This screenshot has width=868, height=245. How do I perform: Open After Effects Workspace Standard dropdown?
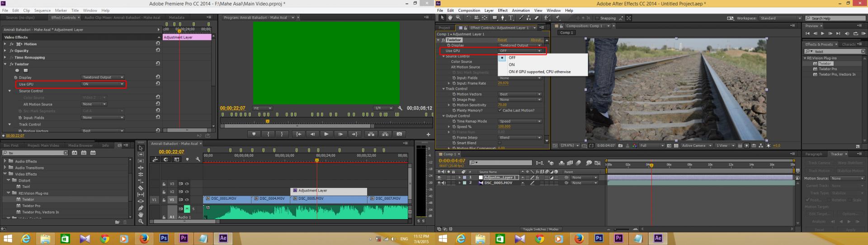781,18
